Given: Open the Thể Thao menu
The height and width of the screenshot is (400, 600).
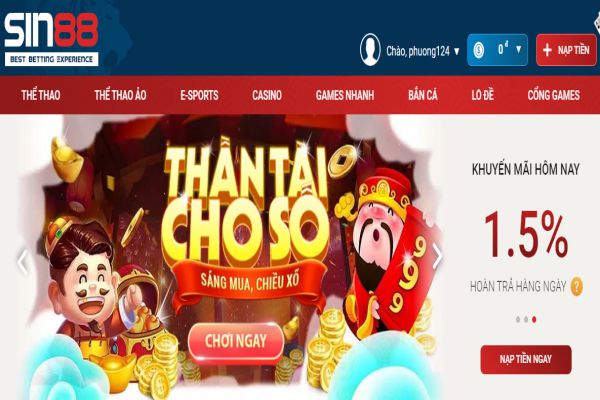Looking at the screenshot, I should pos(41,95).
